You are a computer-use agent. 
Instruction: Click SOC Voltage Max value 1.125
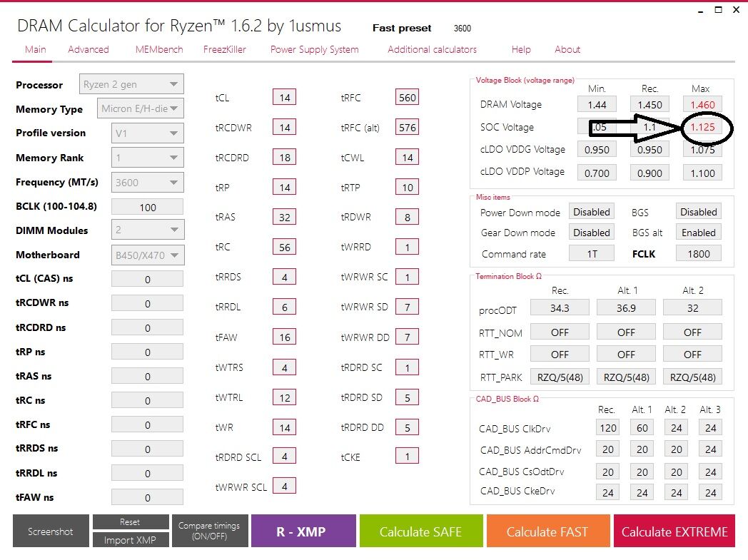point(702,127)
